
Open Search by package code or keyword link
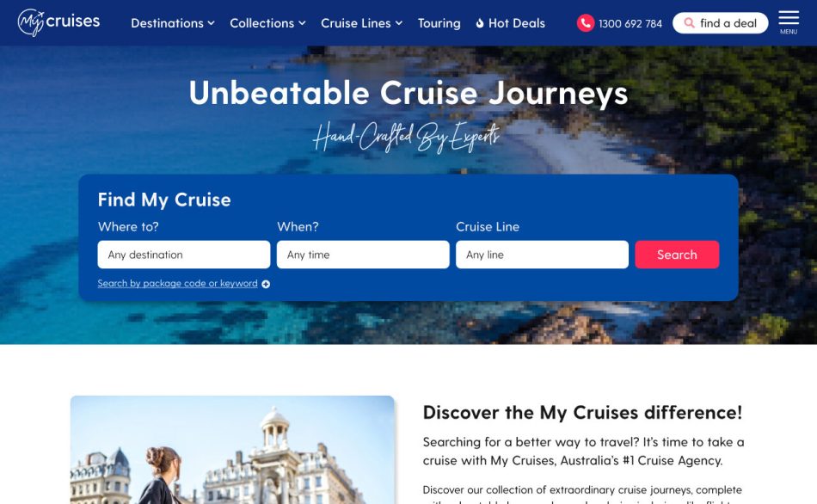tap(177, 284)
